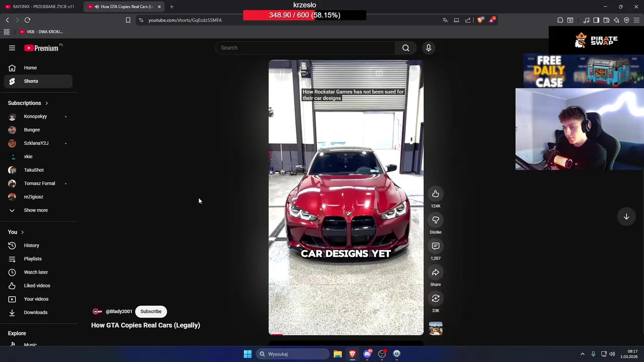The width and height of the screenshot is (644, 362).
Task: Switch to the RAFONIX tab
Action: (40, 7)
